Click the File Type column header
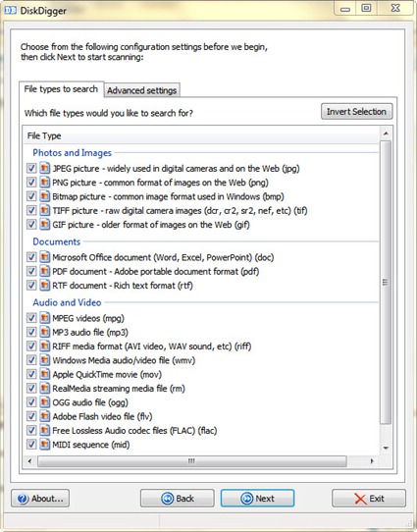This screenshot has width=417, height=532. (201, 135)
